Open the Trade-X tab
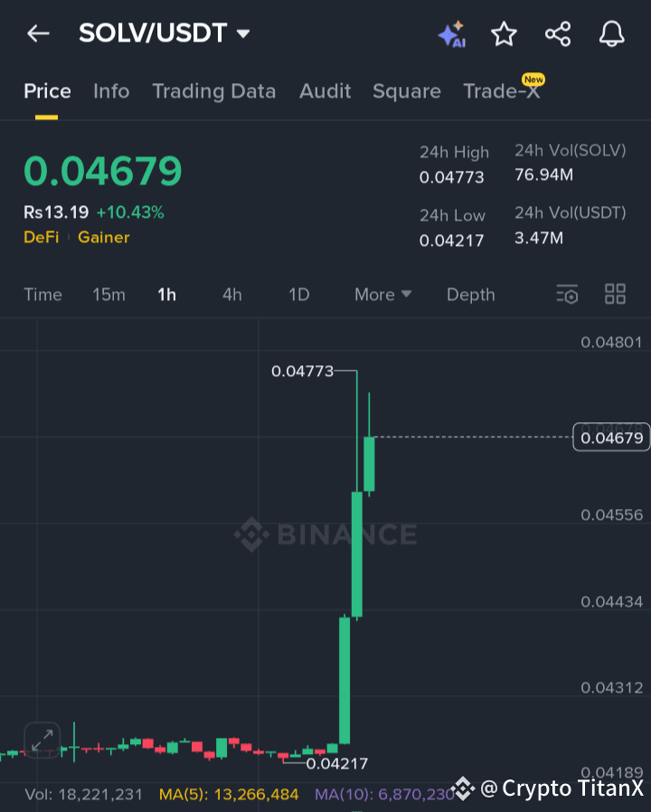The height and width of the screenshot is (812, 651). click(502, 91)
